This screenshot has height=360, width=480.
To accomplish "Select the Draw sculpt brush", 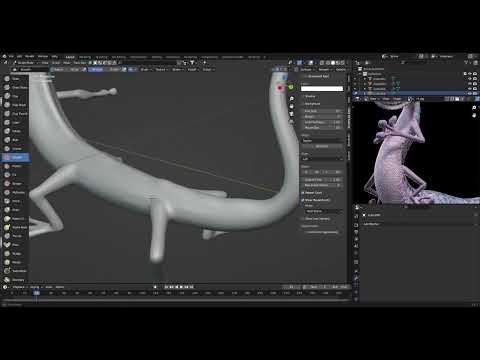I will point(15,79).
